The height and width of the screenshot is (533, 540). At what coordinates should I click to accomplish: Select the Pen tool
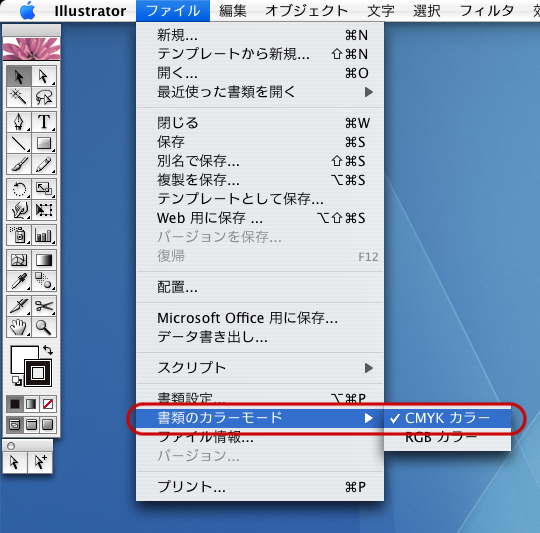19,122
